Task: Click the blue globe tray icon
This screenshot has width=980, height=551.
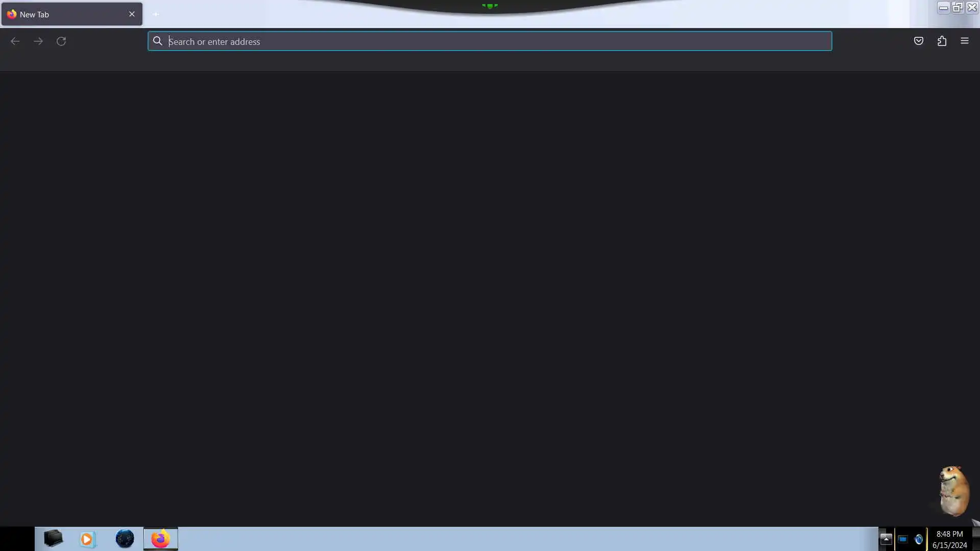Action: click(918, 539)
